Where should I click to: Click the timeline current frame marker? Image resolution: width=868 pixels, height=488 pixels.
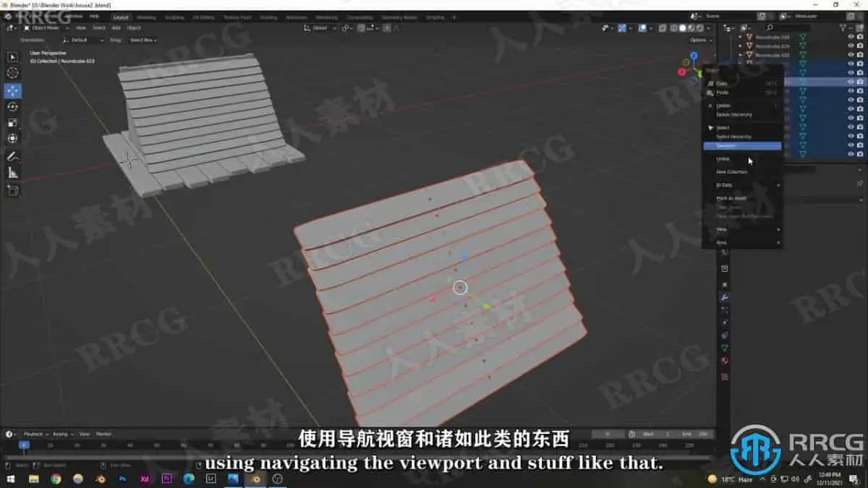click(25, 445)
